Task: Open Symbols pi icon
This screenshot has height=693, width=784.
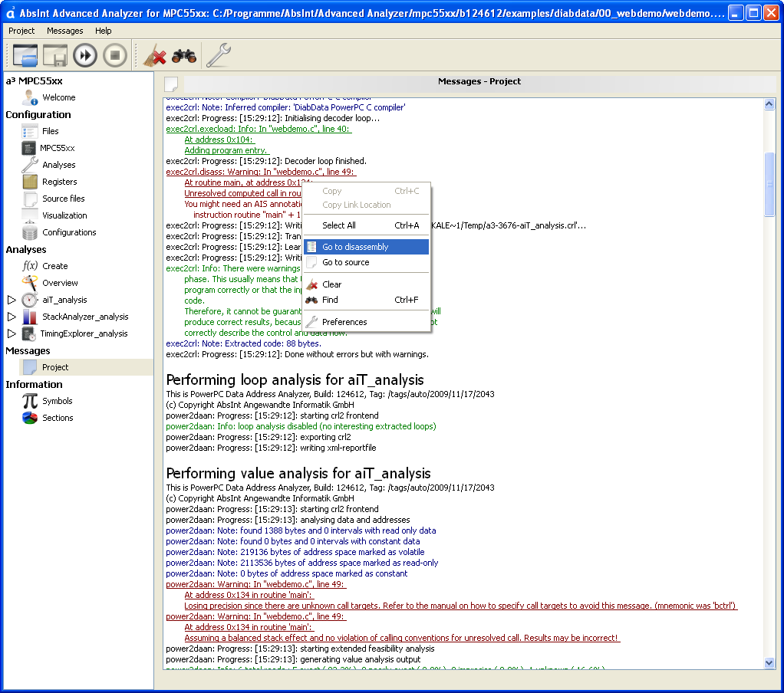Action: (30, 401)
